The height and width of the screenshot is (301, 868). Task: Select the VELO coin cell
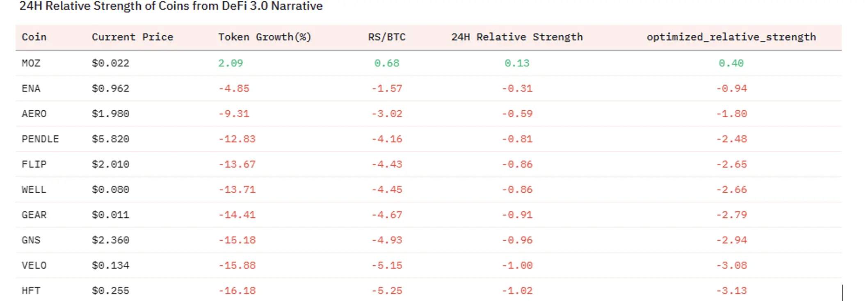(34, 265)
